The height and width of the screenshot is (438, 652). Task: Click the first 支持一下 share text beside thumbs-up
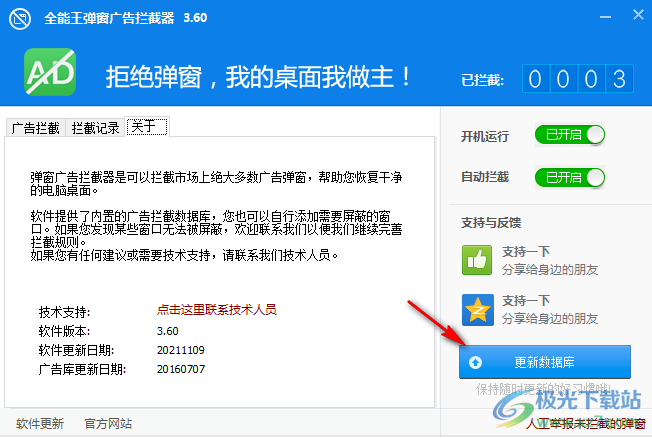click(526, 252)
